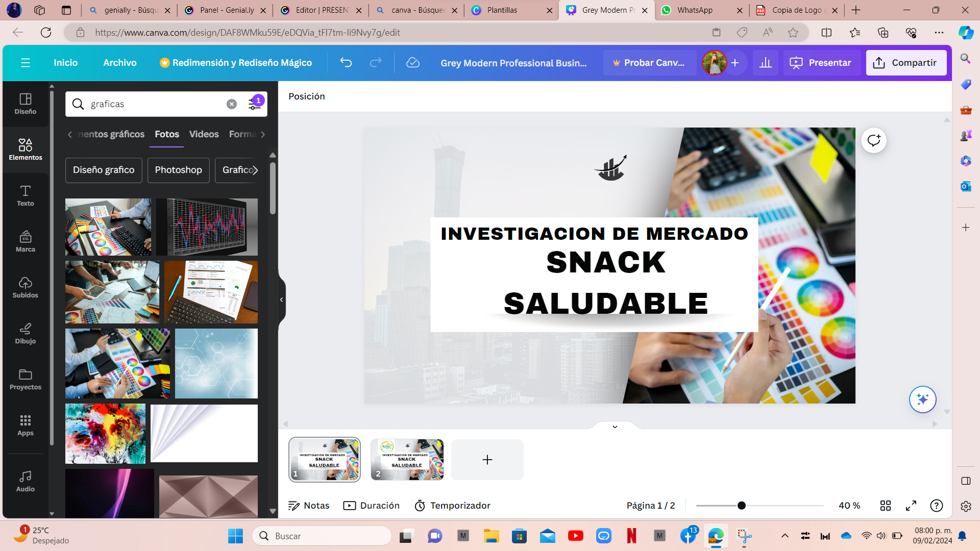980x551 pixels.
Task: Expand the photo categories with the right chevron
Action: click(x=255, y=170)
